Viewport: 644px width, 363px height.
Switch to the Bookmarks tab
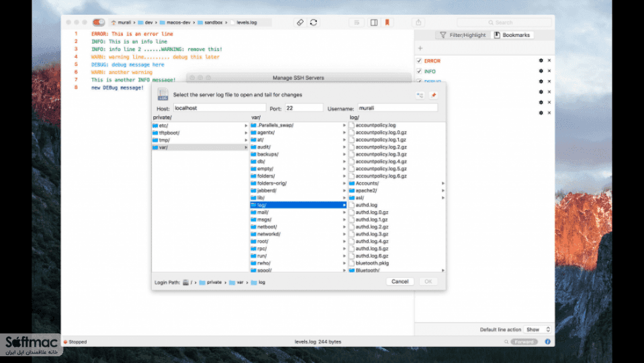pos(512,35)
